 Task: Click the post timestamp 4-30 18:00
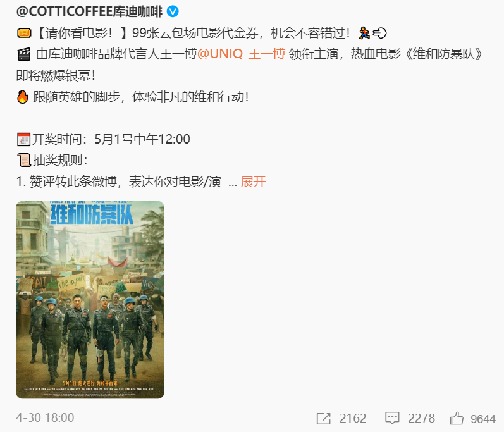pos(45,418)
